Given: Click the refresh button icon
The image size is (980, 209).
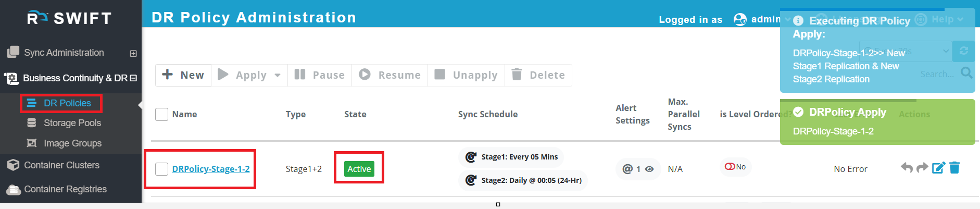Looking at the screenshot, I should pos(963,51).
